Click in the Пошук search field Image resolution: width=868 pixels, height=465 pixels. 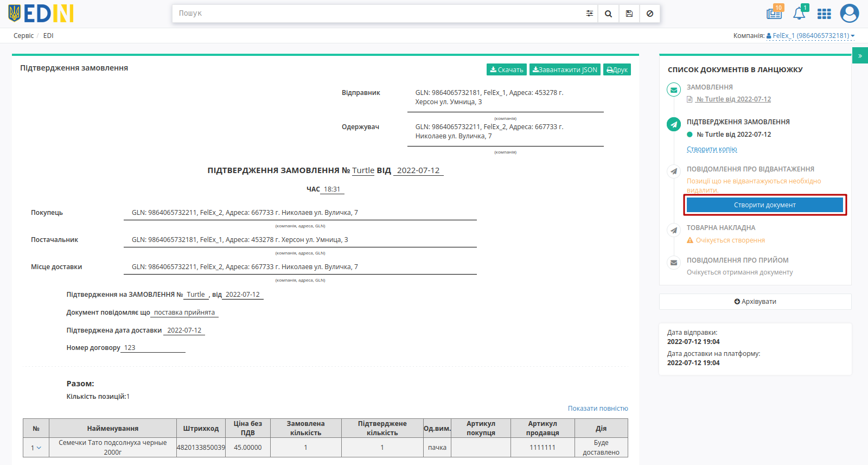pos(377,14)
